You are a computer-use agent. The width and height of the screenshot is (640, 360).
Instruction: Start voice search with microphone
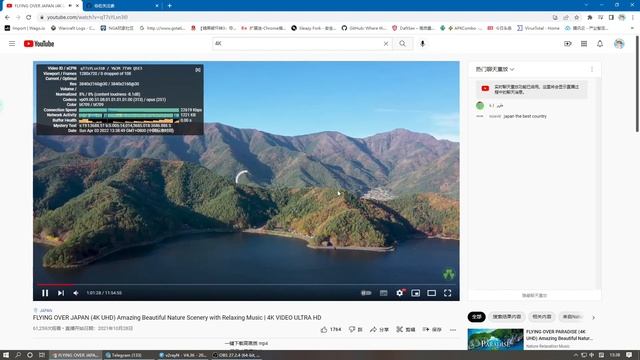click(x=422, y=44)
